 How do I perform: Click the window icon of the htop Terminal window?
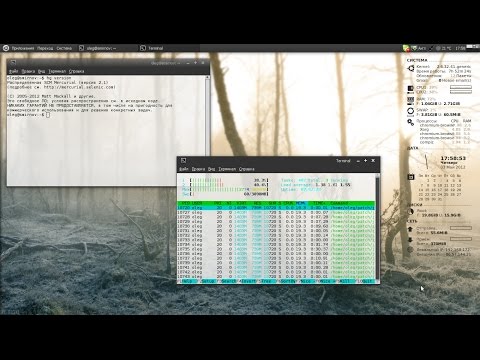183,161
